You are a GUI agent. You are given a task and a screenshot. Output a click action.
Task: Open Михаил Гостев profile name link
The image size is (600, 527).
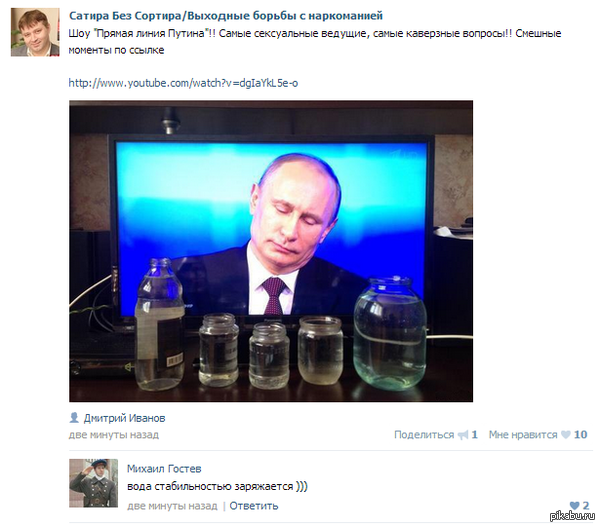tap(164, 469)
